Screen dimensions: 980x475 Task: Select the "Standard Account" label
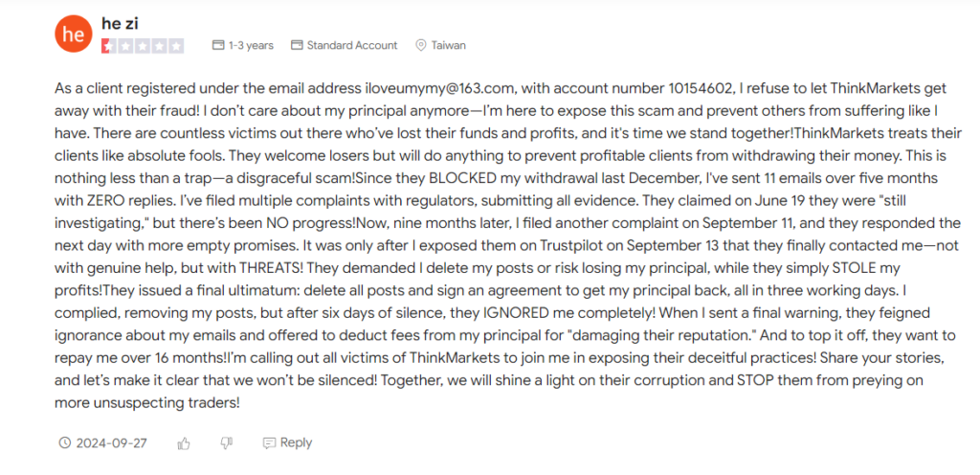pyautogui.click(x=352, y=45)
